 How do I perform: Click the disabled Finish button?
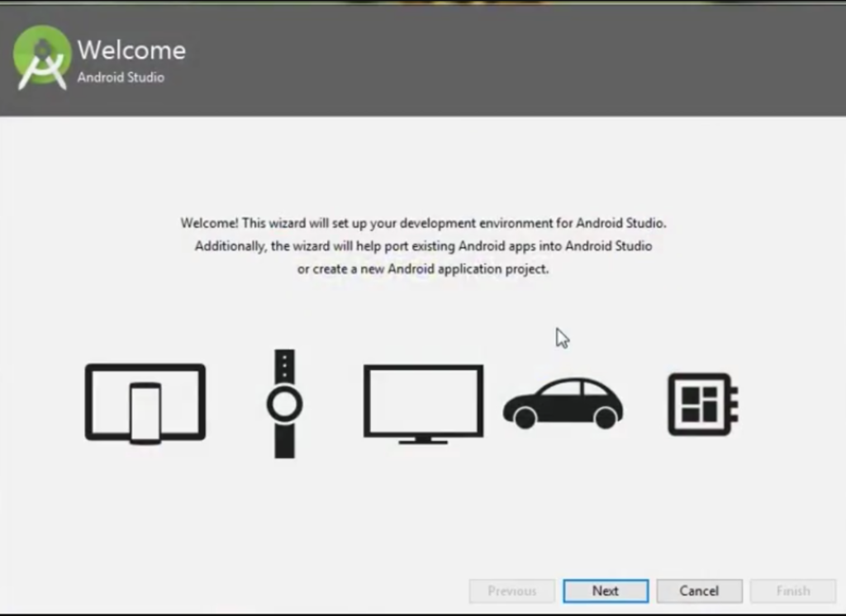793,591
